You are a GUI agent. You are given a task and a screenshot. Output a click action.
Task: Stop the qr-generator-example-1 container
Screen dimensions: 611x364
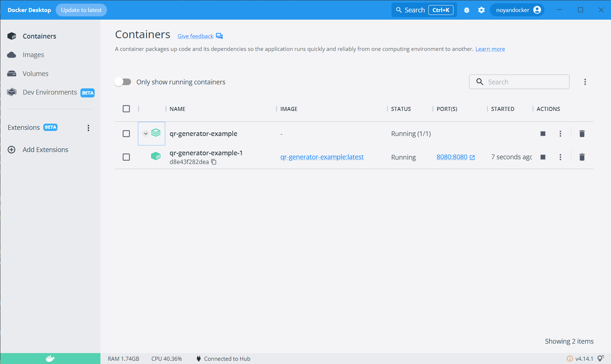click(x=543, y=157)
